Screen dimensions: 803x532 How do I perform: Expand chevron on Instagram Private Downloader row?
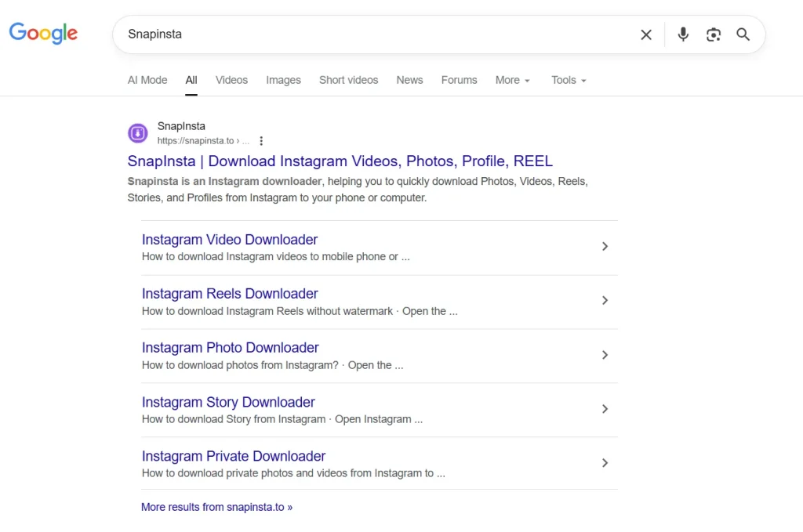(605, 463)
